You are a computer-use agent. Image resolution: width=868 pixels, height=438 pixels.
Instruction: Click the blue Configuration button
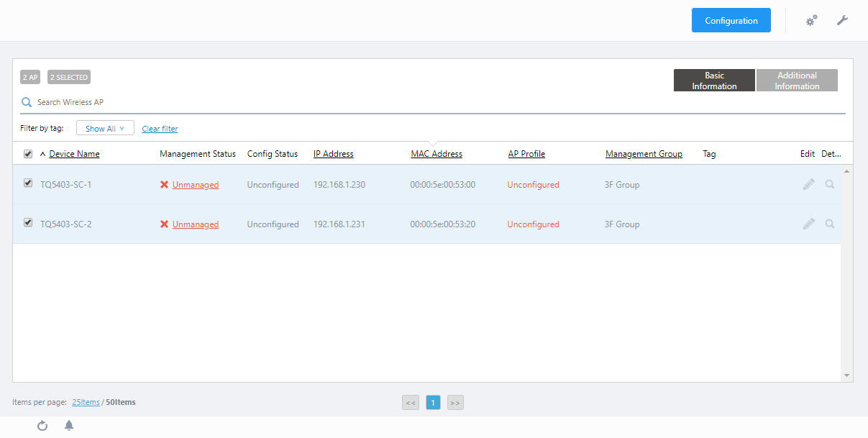[731, 21]
